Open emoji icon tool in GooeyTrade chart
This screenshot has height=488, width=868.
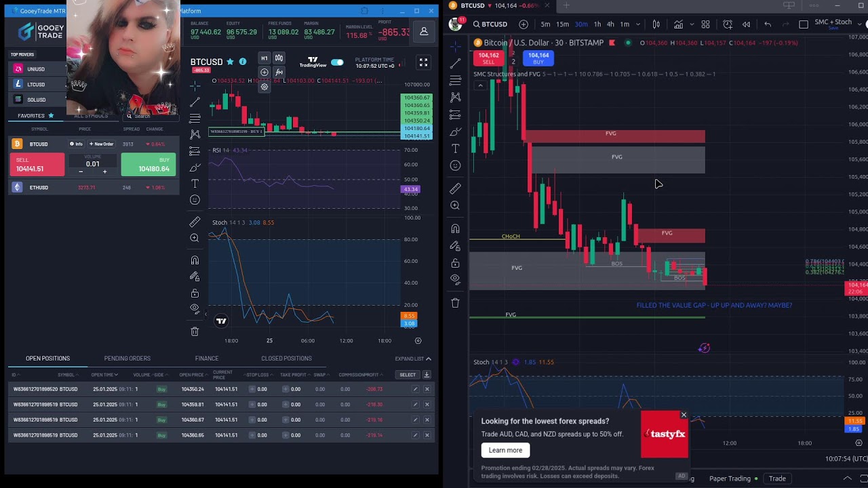pos(195,200)
